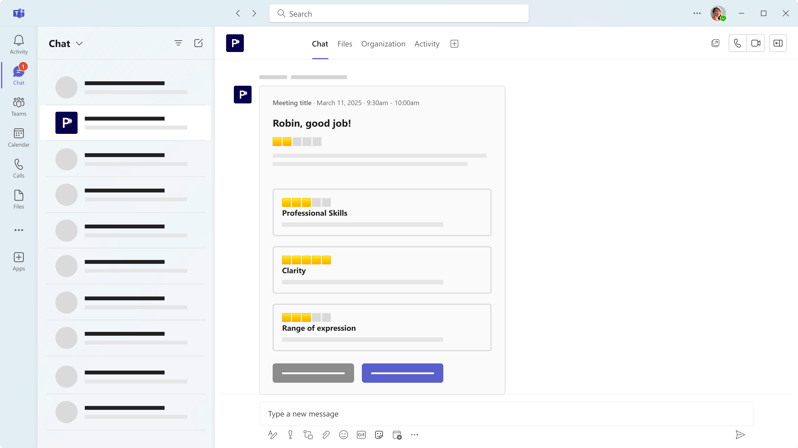Go to Calls in the sidebar
The image size is (798, 448).
click(x=19, y=168)
